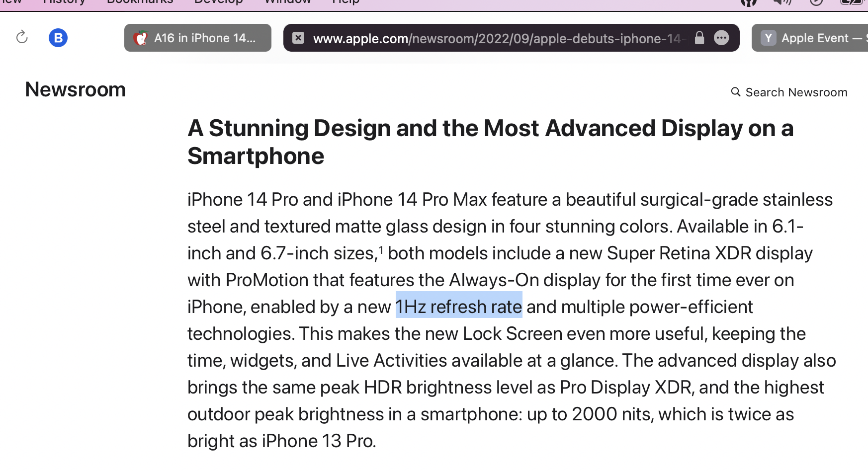Switch to the Apple Event tab
This screenshot has width=868, height=471.
pyautogui.click(x=810, y=38)
